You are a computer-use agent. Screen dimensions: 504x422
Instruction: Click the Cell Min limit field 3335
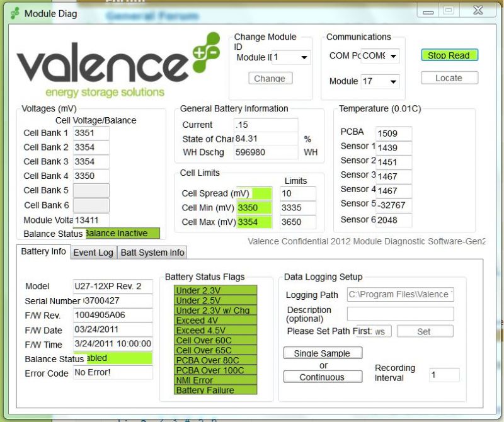click(298, 208)
